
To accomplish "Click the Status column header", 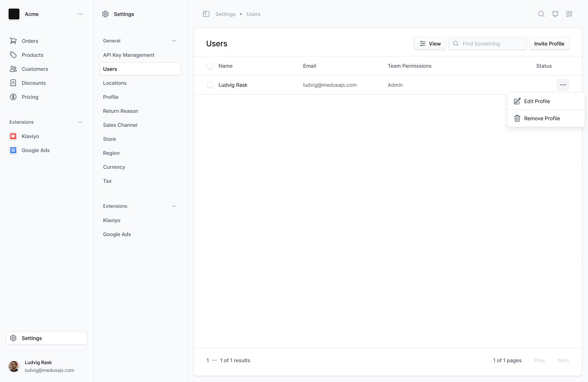I will 544,66.
